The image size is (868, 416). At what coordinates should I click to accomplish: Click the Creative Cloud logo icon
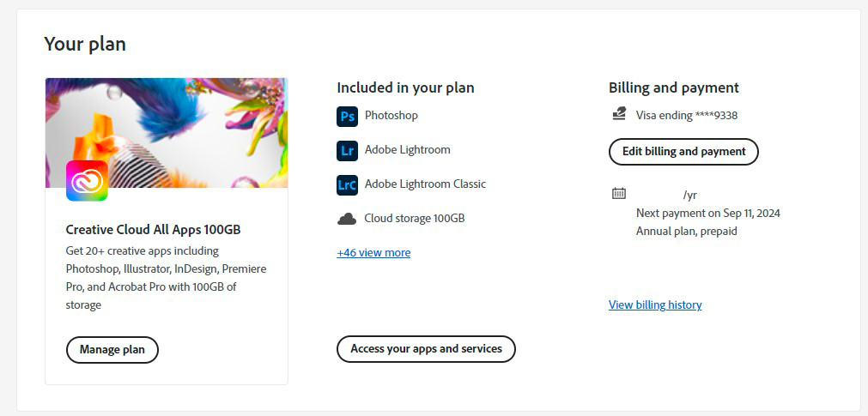point(87,180)
